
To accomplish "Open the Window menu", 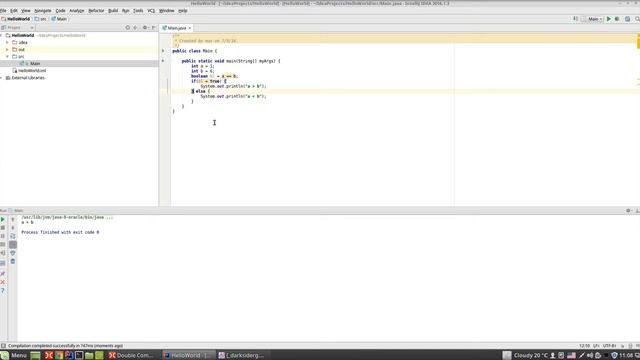I will (167, 11).
